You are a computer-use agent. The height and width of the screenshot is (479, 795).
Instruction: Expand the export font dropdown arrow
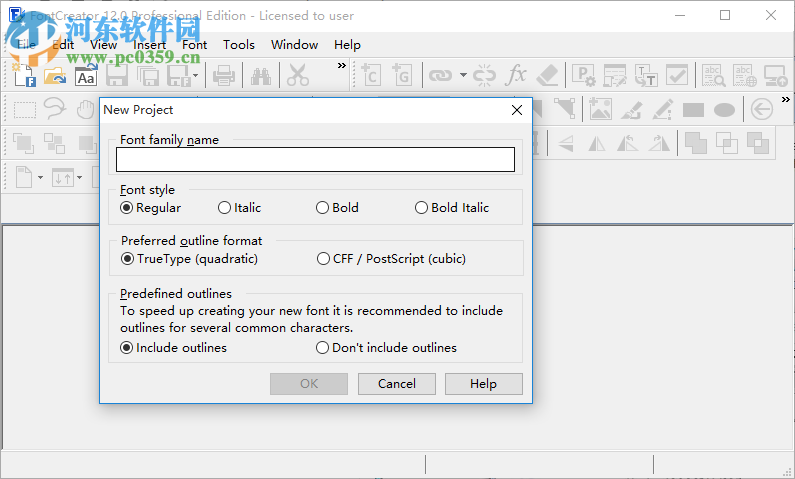pyautogui.click(x=196, y=76)
